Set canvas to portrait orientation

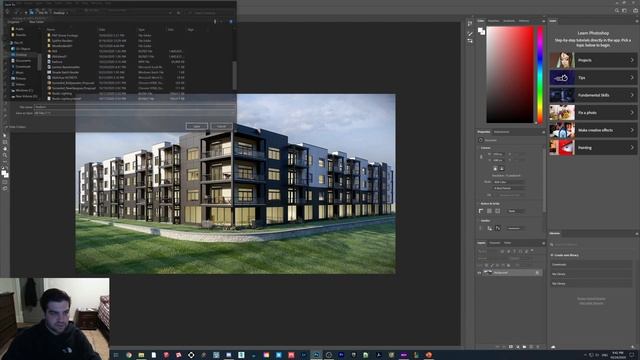[495, 169]
